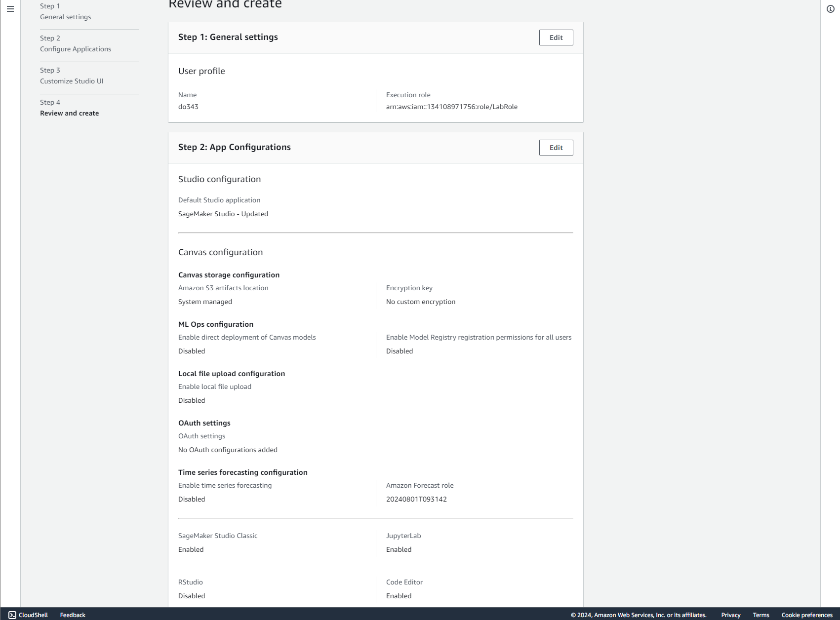
Task: Click 'SageMaker Studio - Updated' value
Action: coord(223,214)
